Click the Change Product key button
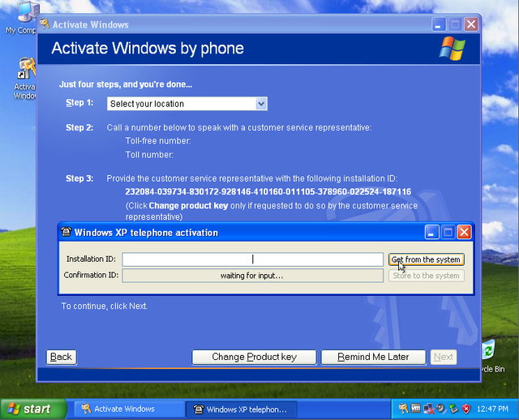Image resolution: width=519 pixels, height=420 pixels. [254, 357]
